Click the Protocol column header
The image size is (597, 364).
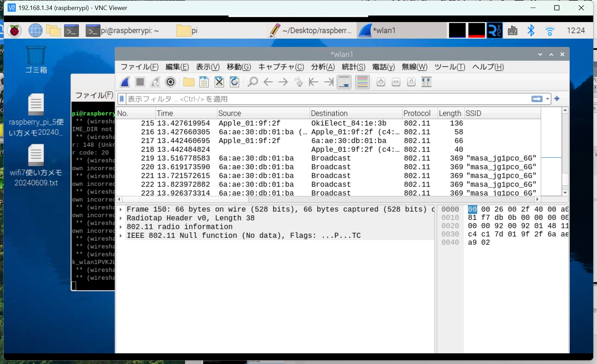tap(417, 113)
